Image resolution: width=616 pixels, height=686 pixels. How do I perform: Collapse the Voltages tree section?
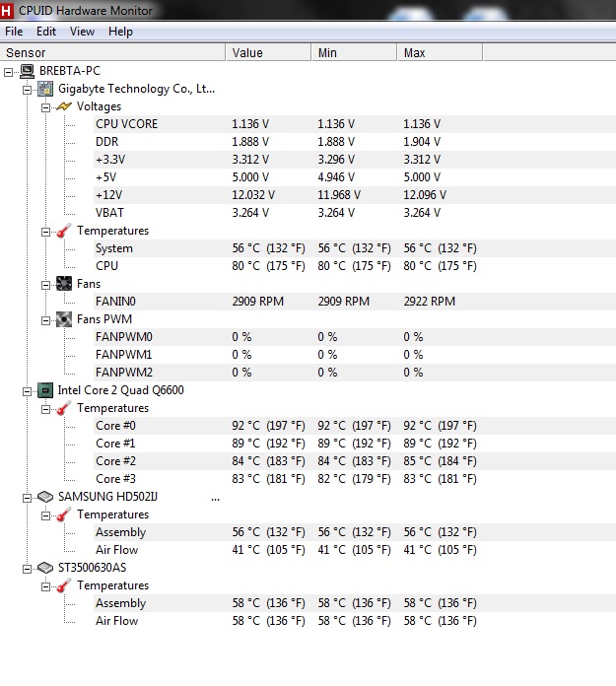(x=45, y=107)
